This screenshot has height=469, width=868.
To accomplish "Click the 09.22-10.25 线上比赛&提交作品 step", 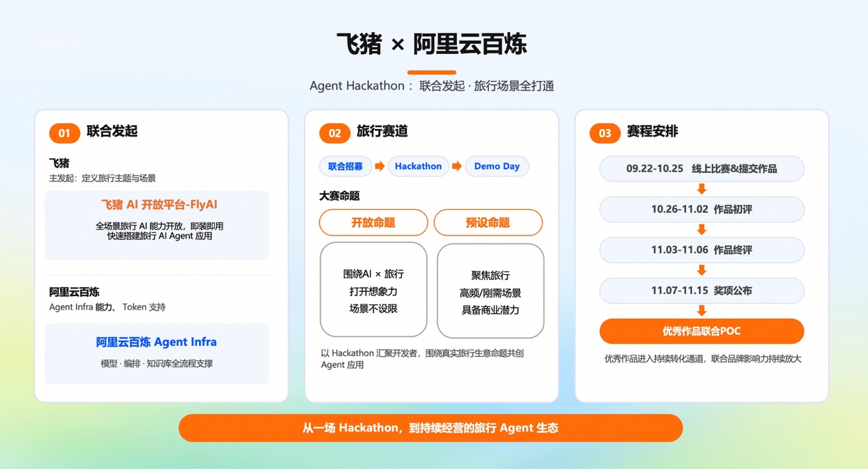I will [702, 169].
